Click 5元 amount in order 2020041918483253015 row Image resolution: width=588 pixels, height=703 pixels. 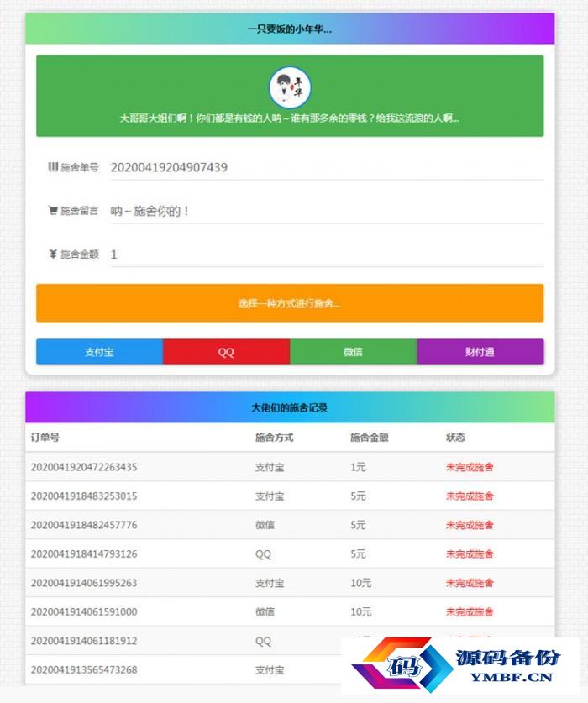coord(359,496)
